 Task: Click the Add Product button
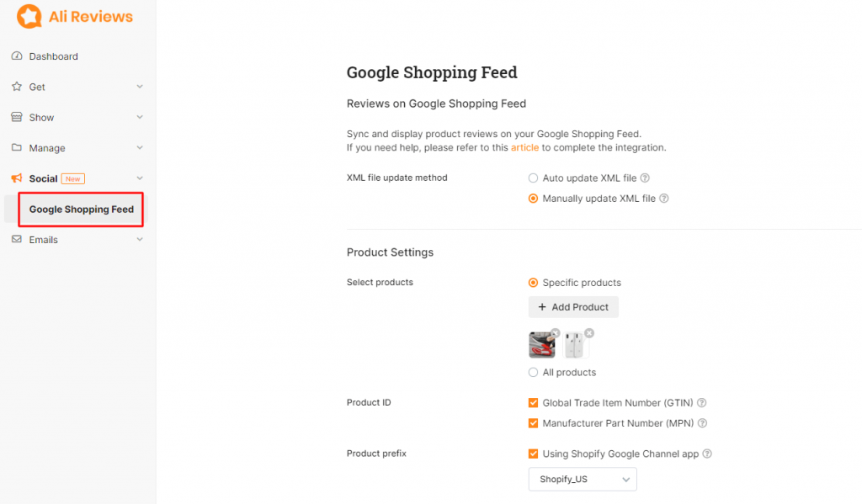[573, 307]
